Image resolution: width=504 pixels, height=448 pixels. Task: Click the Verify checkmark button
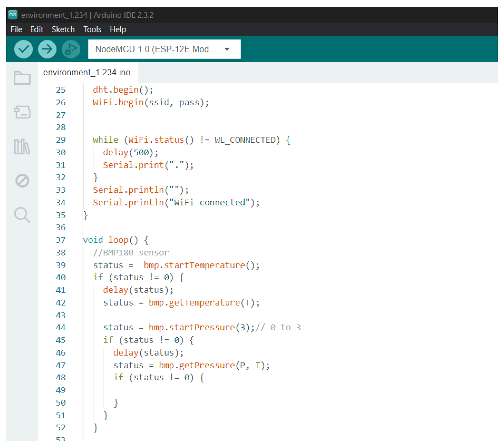[24, 49]
